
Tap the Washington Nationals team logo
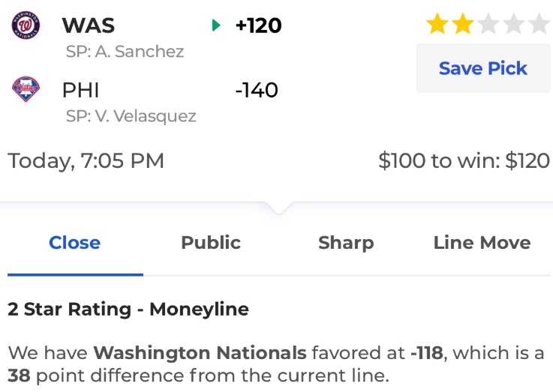click(x=26, y=25)
